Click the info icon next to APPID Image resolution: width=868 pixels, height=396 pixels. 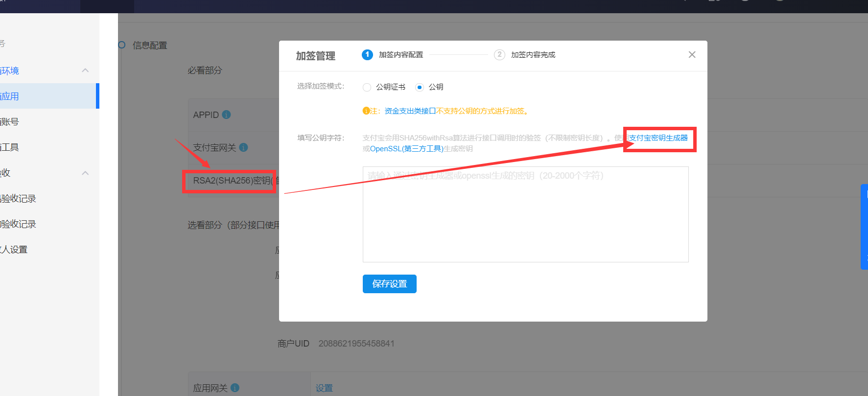(226, 115)
